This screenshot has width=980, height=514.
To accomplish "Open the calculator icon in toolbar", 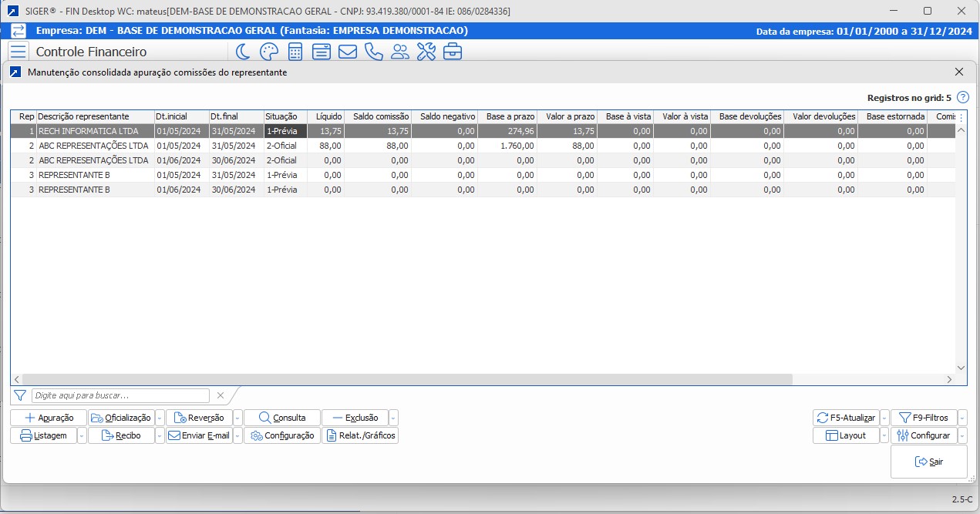I will tap(295, 52).
